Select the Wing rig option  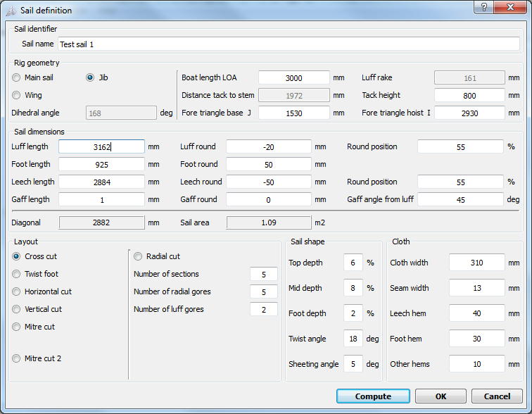pos(16,95)
